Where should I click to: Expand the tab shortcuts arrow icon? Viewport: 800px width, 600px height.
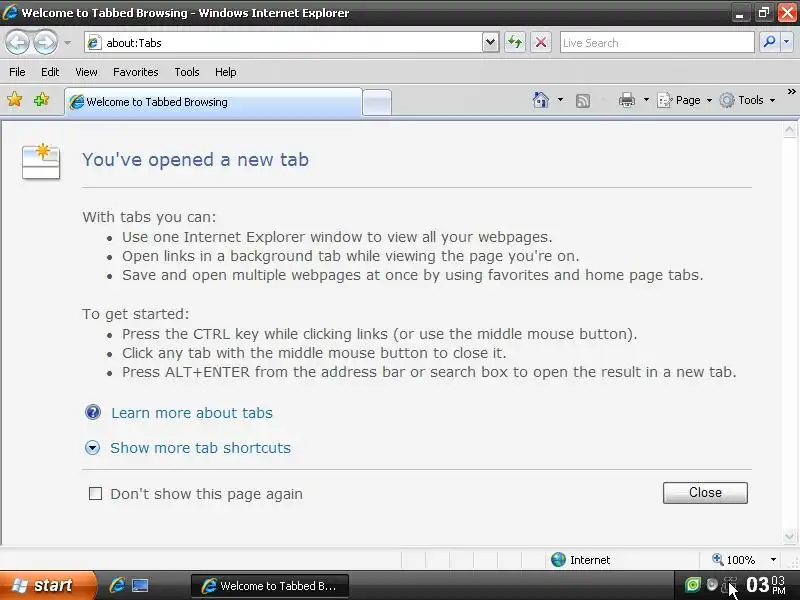coord(92,448)
